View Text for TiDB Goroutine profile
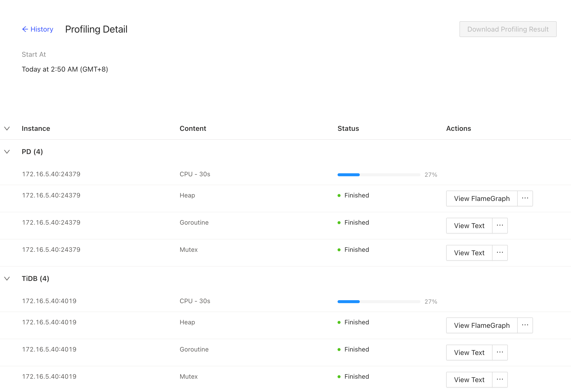 tap(469, 353)
